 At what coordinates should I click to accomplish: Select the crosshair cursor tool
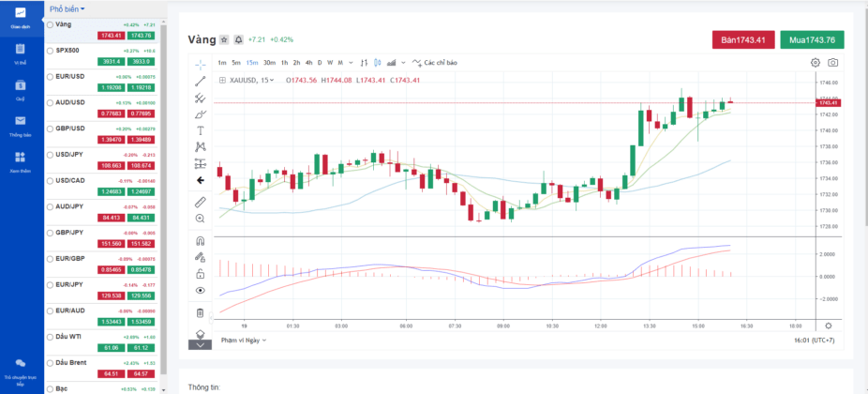[201, 65]
